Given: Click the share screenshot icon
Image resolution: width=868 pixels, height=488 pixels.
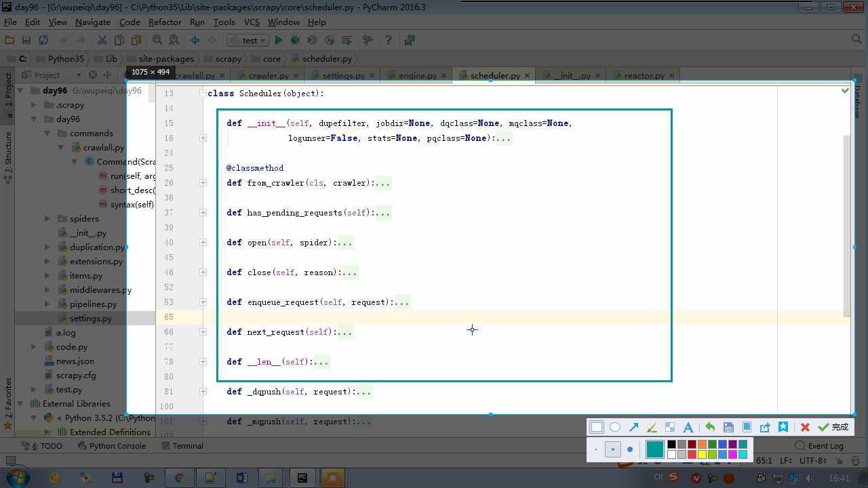Looking at the screenshot, I should click(x=765, y=427).
